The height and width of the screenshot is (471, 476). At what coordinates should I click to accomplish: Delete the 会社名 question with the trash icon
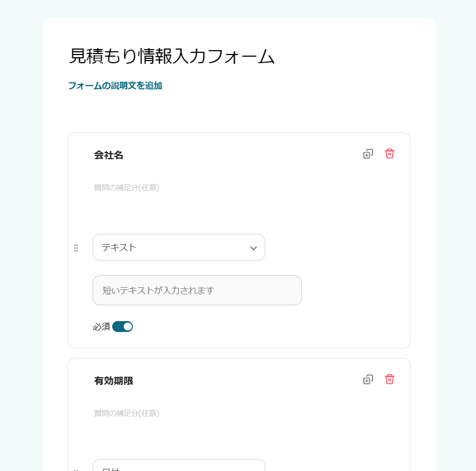click(389, 153)
